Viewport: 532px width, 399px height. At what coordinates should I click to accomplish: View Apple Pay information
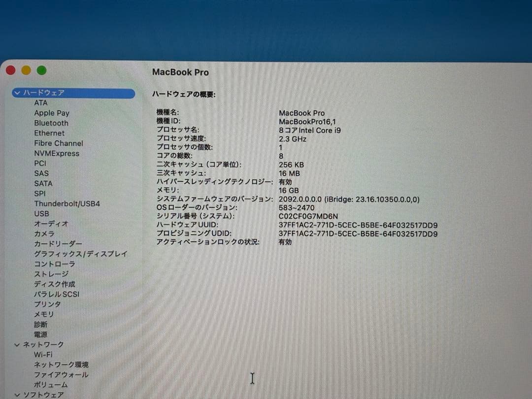click(51, 113)
